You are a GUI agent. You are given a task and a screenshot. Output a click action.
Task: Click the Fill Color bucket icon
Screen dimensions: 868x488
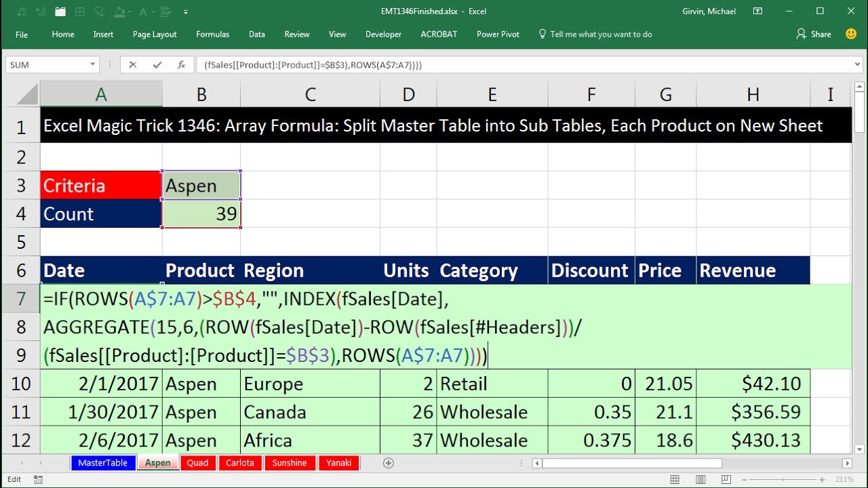click(119, 12)
